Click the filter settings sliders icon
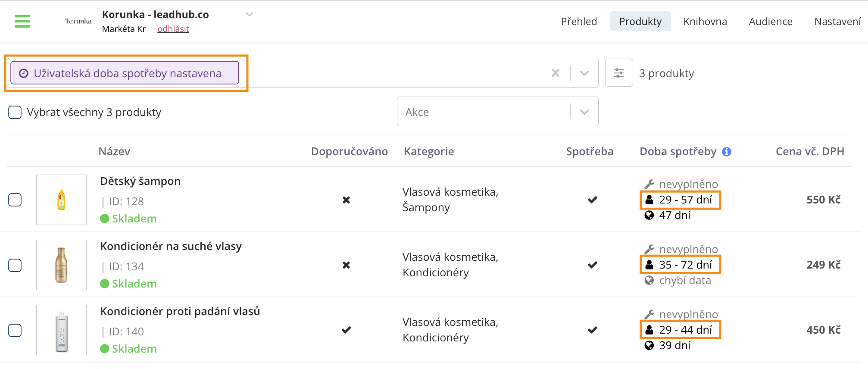This screenshot has height=369, width=868. 619,73
